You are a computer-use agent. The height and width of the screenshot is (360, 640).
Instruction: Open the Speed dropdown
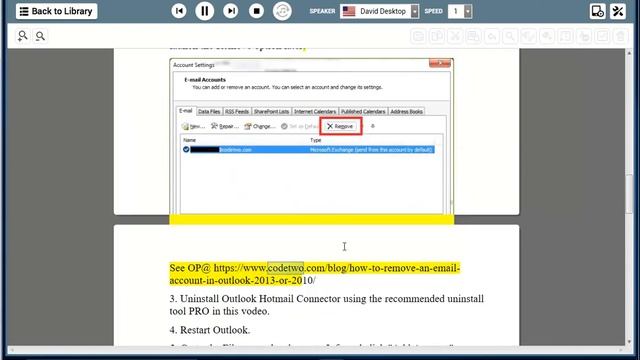click(x=460, y=11)
